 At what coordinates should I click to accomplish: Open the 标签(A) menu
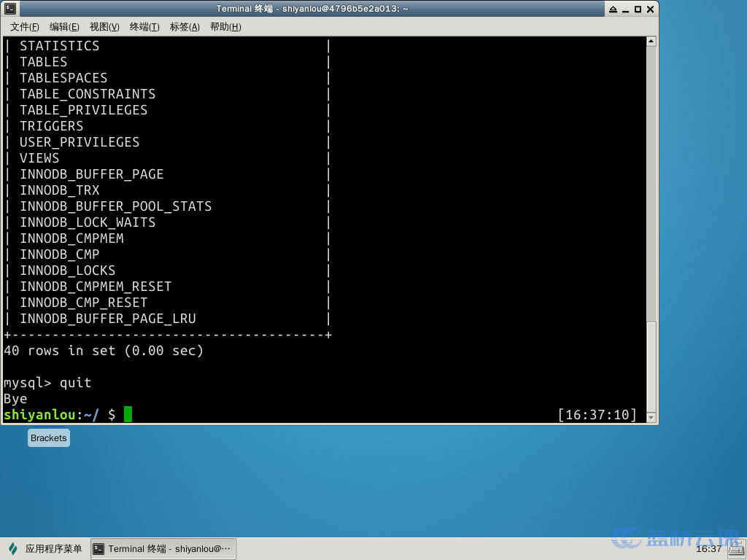(x=185, y=27)
